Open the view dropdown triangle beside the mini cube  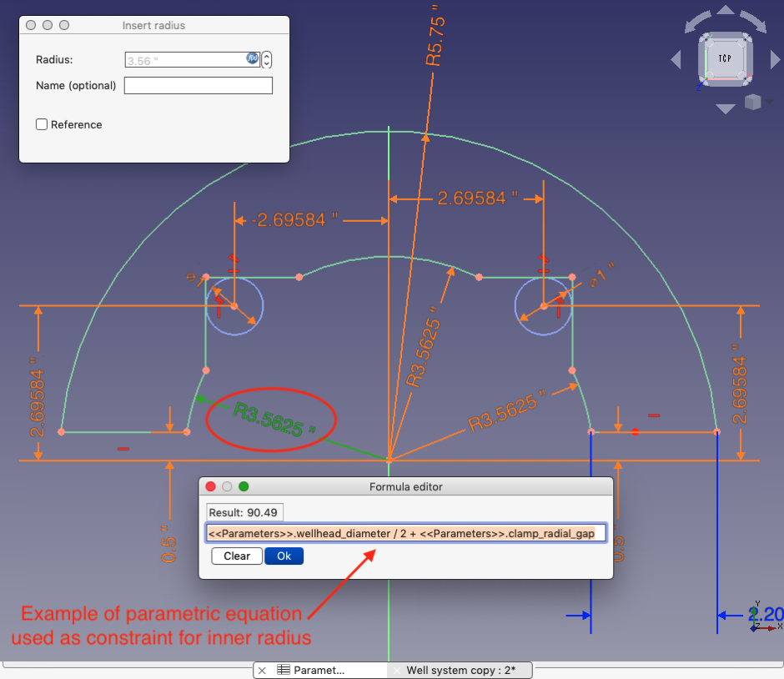point(769,102)
